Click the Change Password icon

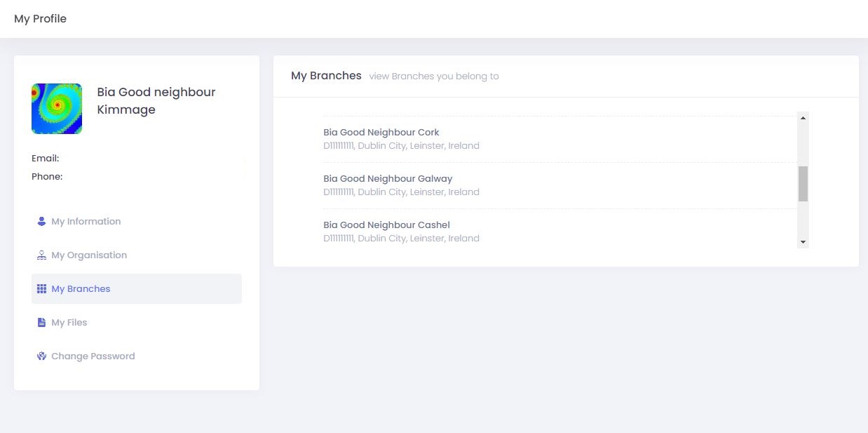coord(41,357)
